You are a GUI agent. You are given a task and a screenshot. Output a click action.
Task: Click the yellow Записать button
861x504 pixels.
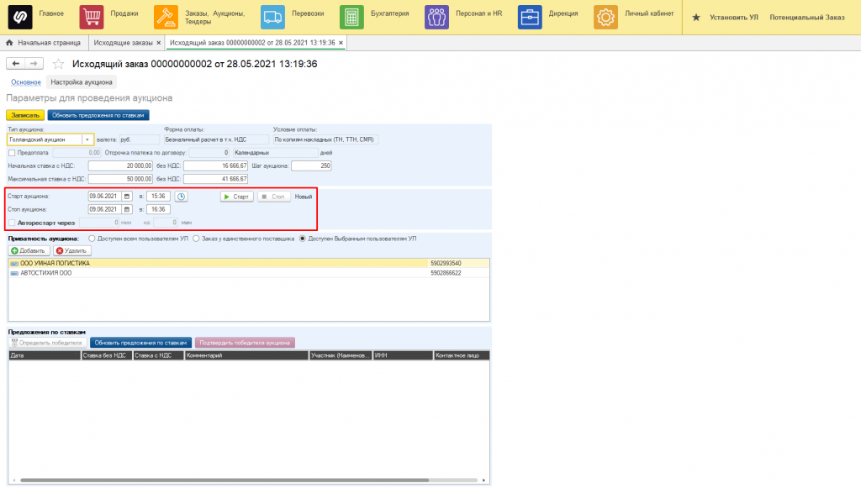click(x=25, y=115)
